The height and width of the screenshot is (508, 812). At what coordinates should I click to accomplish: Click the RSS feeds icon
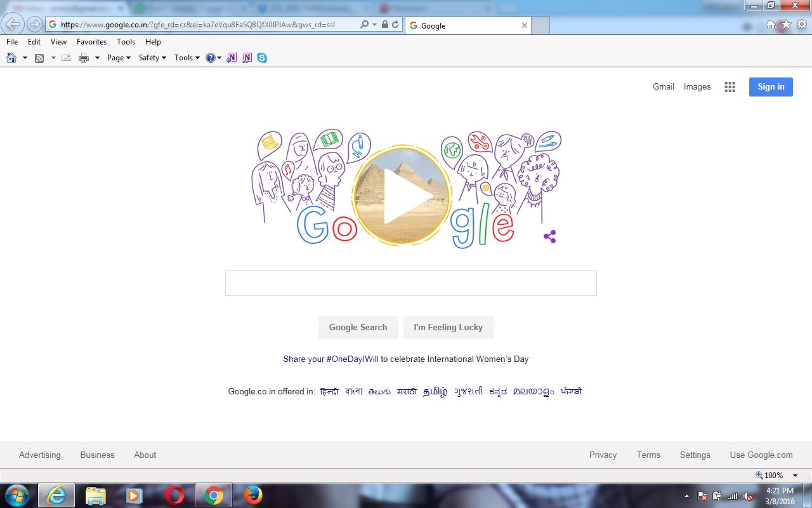click(39, 58)
